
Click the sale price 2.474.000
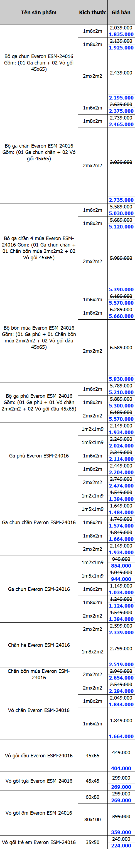(121, 486)
